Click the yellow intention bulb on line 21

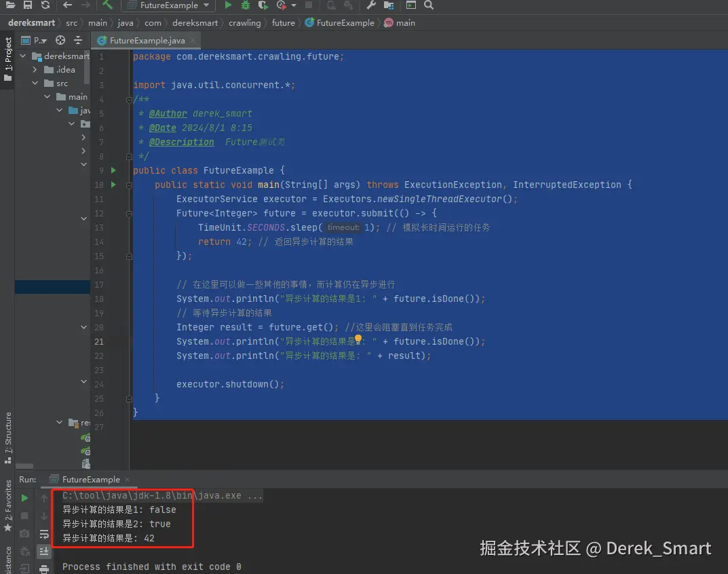click(358, 339)
